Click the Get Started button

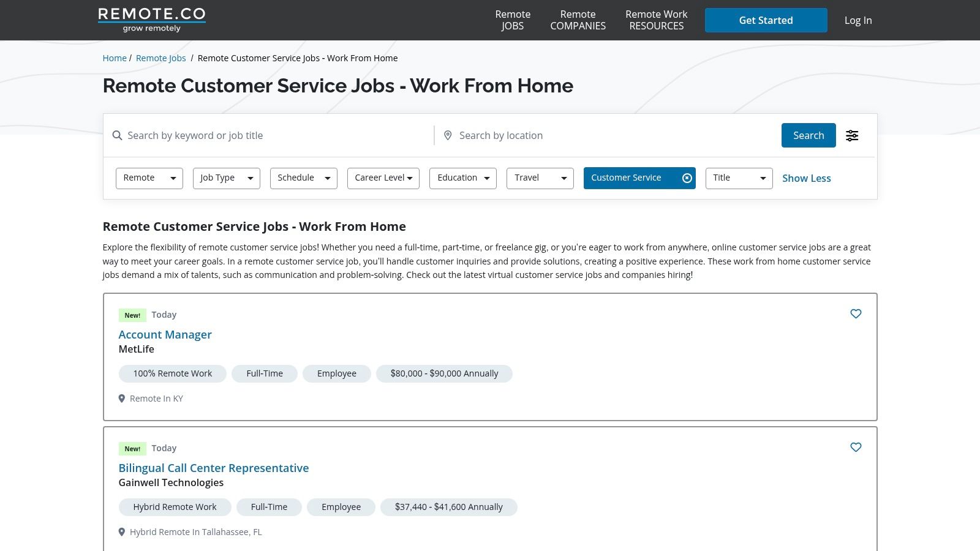pos(766,20)
